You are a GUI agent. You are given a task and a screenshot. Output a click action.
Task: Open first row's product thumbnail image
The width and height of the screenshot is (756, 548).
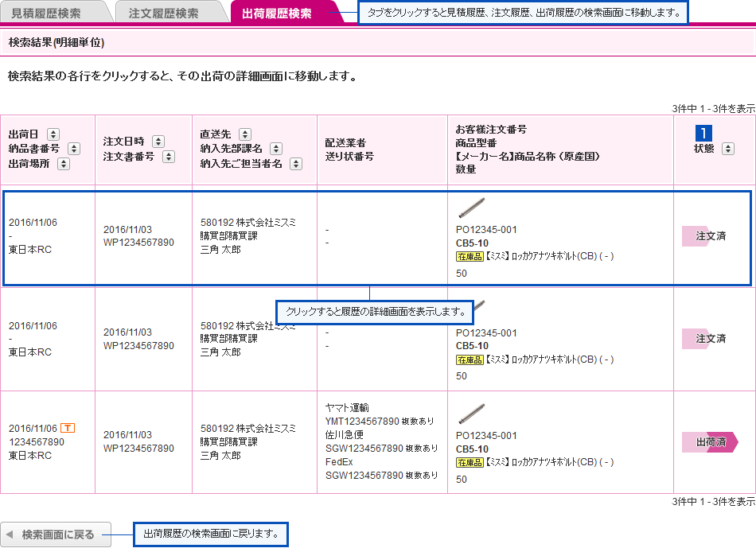tap(471, 208)
